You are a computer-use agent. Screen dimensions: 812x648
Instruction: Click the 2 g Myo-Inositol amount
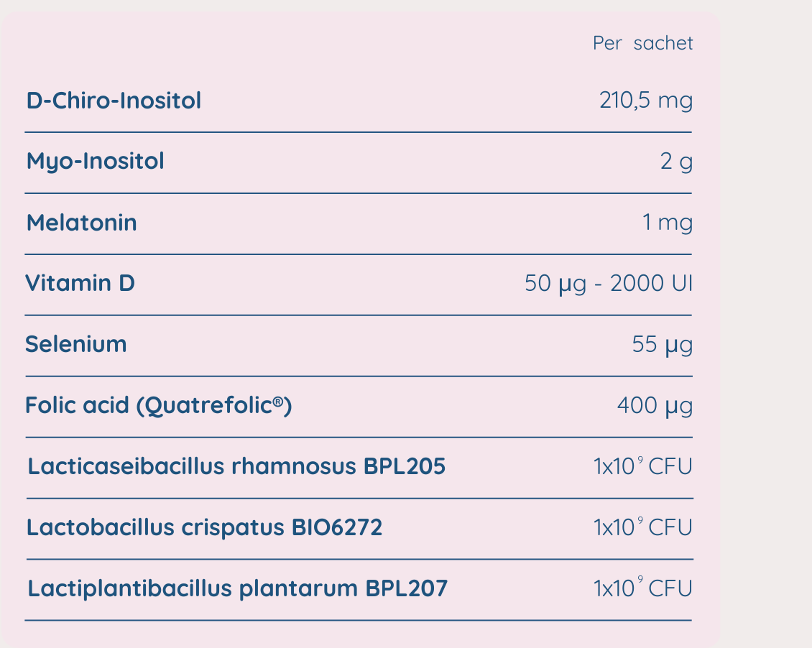click(x=676, y=162)
